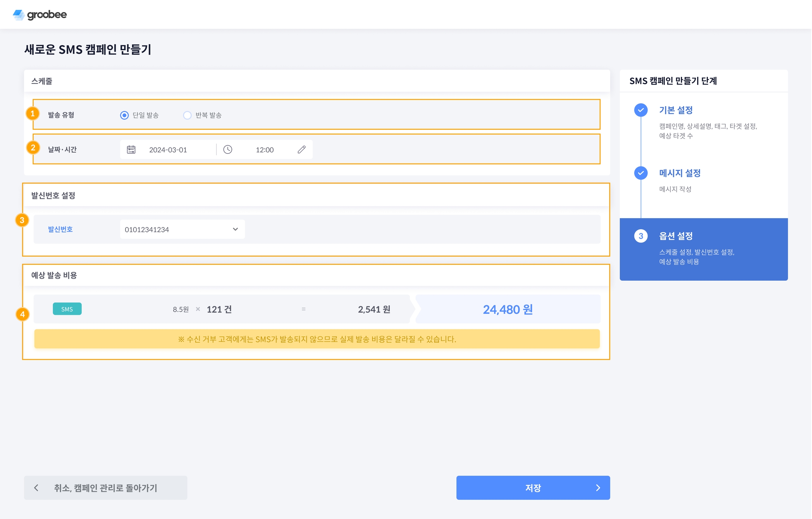Open the calendar date picker icon
Screen dimensions: 812x519
click(131, 149)
